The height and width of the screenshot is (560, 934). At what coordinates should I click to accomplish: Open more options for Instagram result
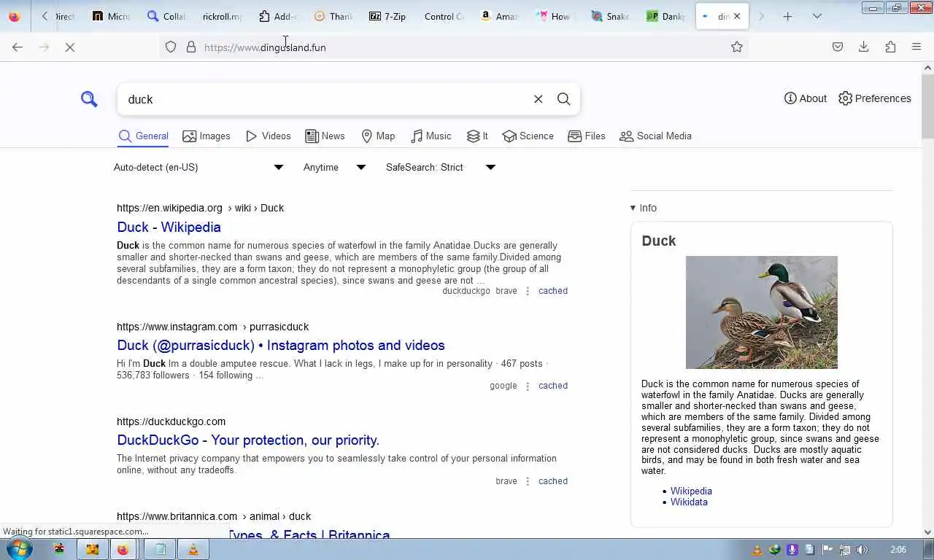528,386
